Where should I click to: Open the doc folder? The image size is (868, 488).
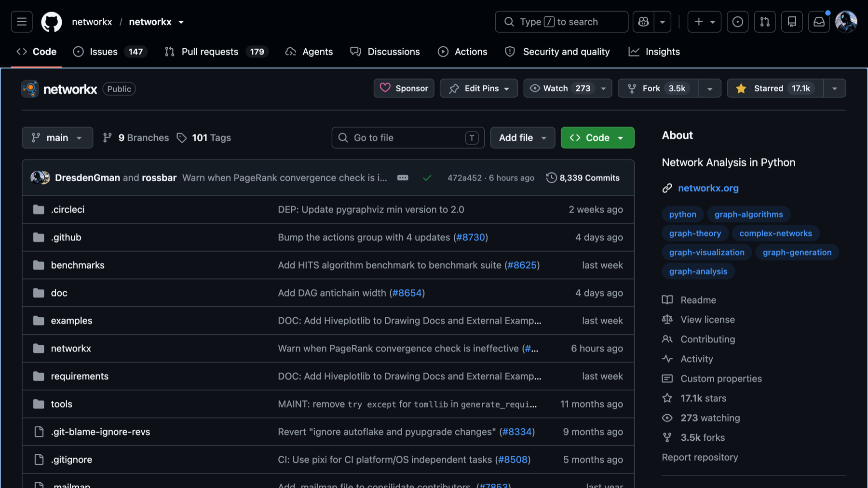click(59, 293)
